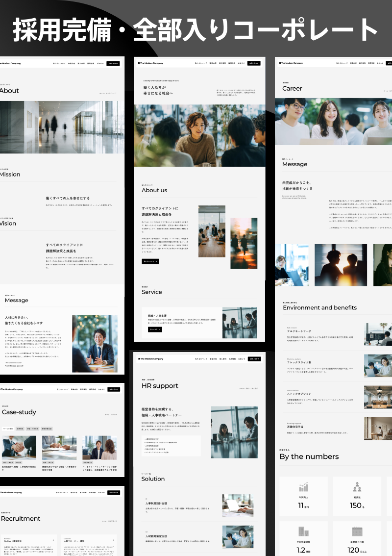Click the buildings icon above 1.2
Screen dimensions: 392x556
[303, 531]
